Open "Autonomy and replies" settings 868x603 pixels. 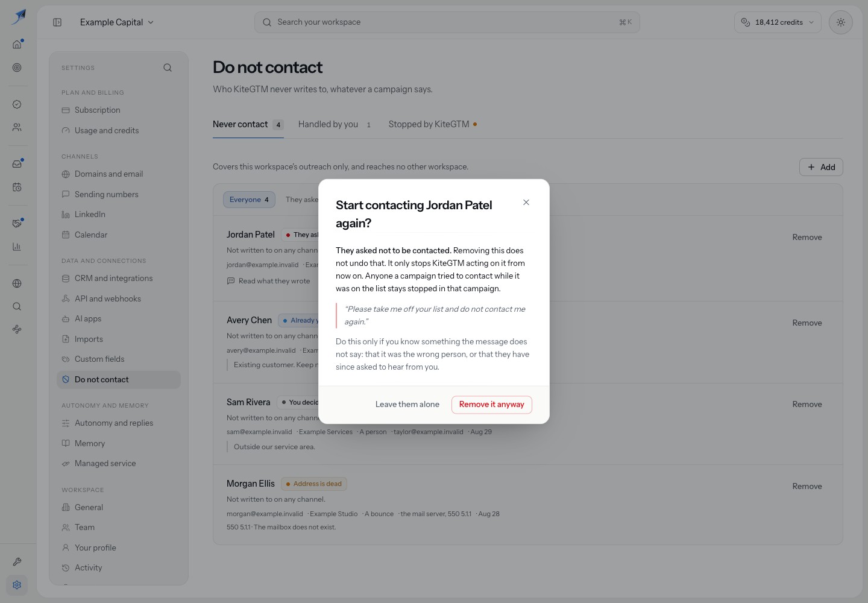point(119,423)
